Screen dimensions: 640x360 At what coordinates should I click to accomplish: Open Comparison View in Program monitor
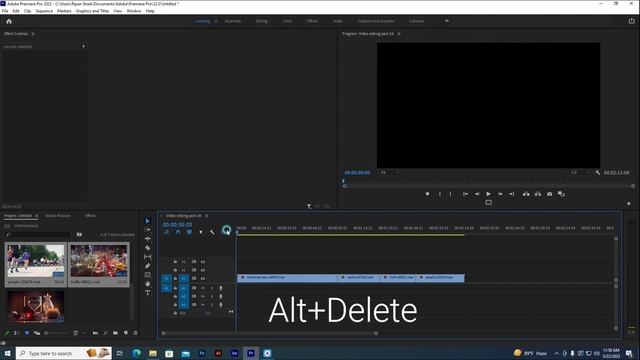click(x=561, y=194)
